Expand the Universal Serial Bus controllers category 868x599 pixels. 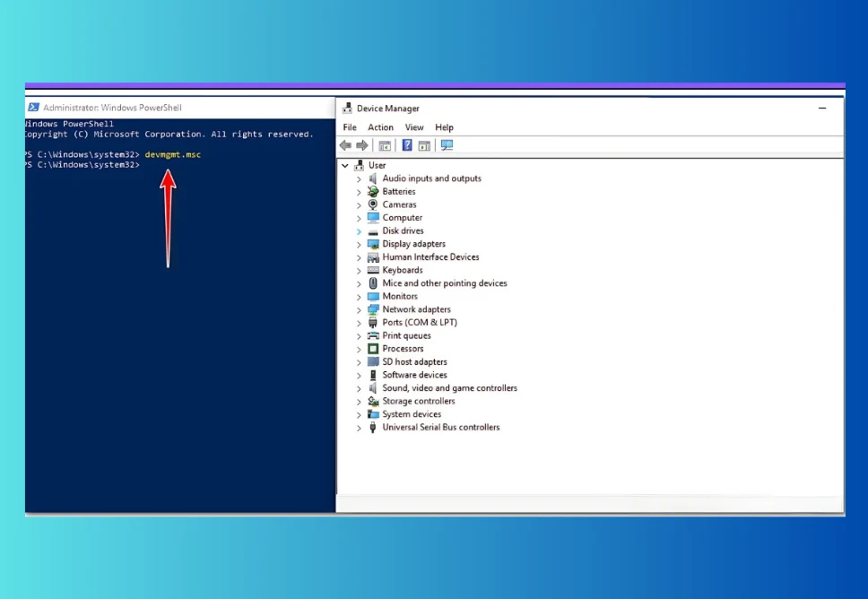tap(359, 428)
